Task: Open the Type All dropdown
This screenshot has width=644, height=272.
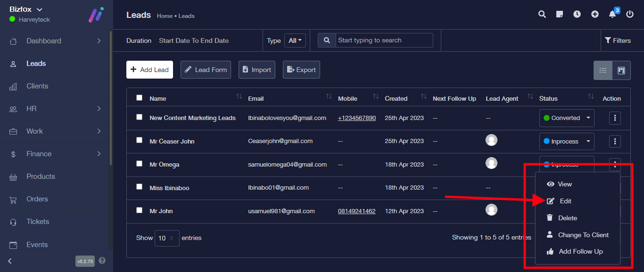Action: pos(295,40)
